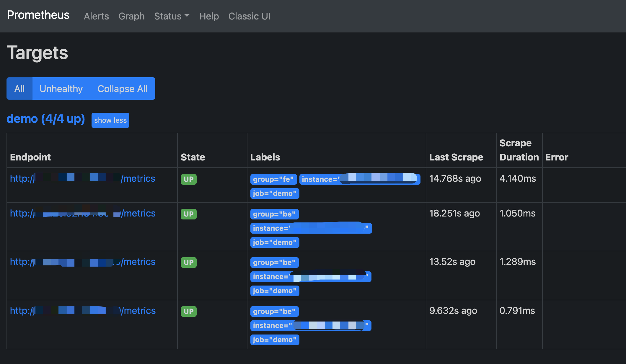The image size is (626, 364).
Task: Click the UP badge in the 13.52s ago row
Action: click(x=189, y=263)
